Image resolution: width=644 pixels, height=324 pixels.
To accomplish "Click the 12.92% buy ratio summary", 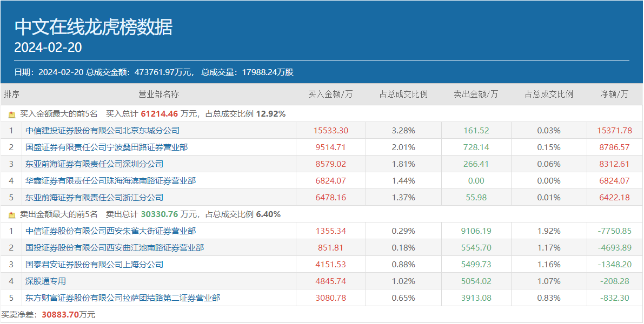I will 271,114.
